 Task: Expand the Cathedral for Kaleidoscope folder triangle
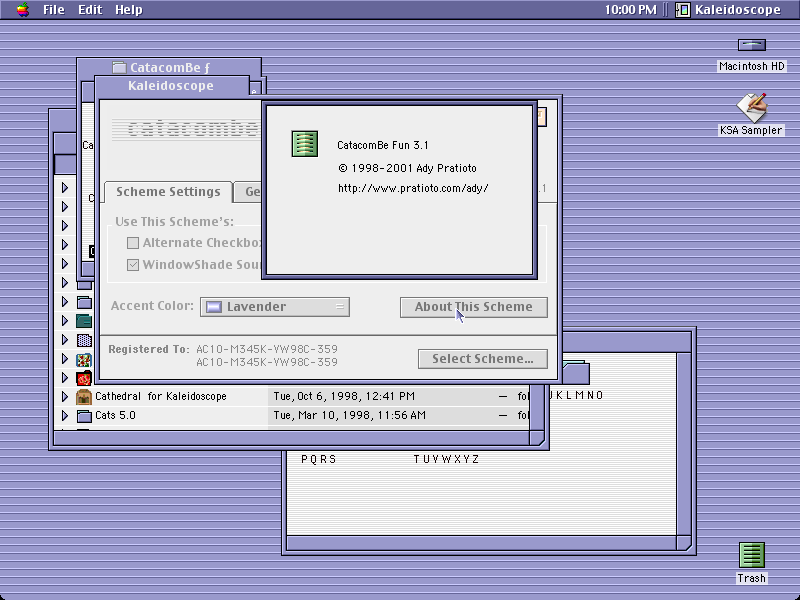click(65, 396)
